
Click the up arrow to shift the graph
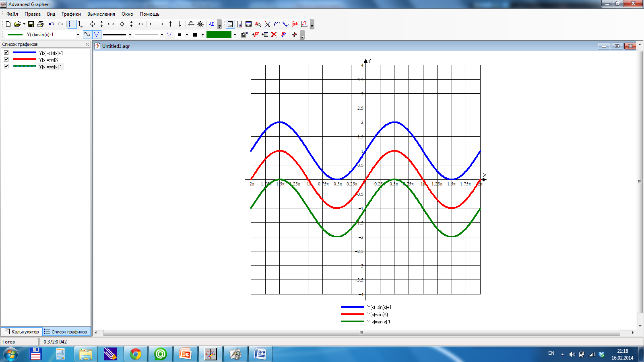click(x=170, y=24)
